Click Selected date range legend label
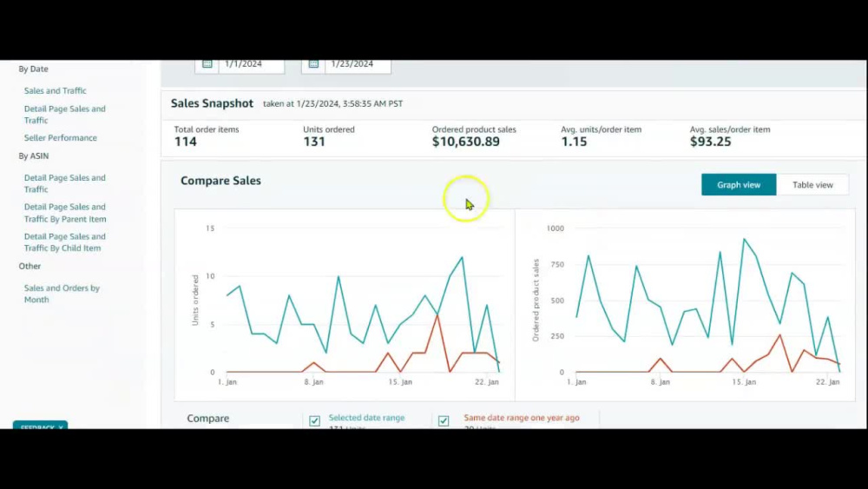Screen dimensions: 868x489 point(366,418)
